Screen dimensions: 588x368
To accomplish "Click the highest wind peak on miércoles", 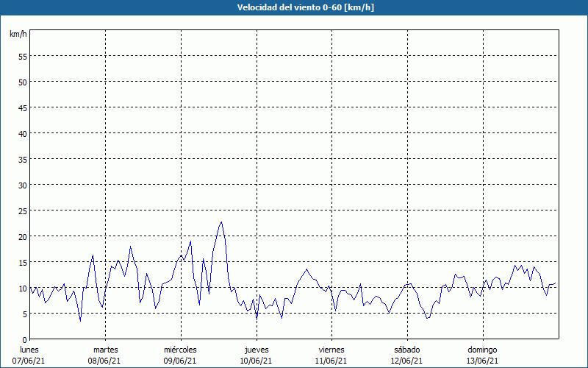I will [222, 222].
